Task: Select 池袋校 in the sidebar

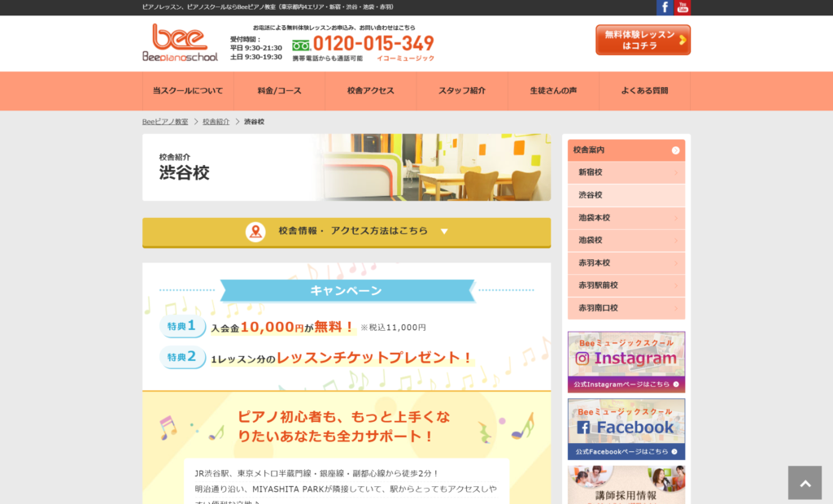Action: 626,240
